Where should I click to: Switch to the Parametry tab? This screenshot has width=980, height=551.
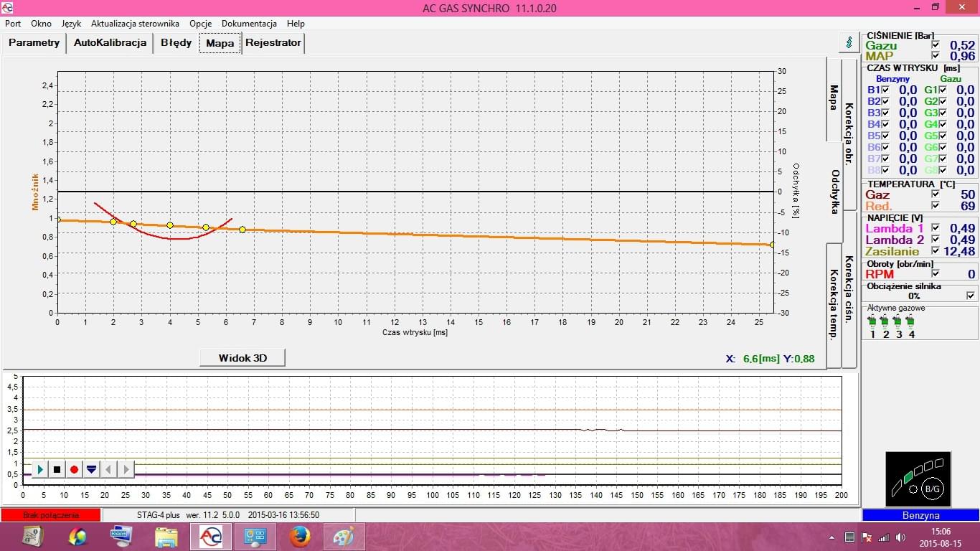(34, 43)
